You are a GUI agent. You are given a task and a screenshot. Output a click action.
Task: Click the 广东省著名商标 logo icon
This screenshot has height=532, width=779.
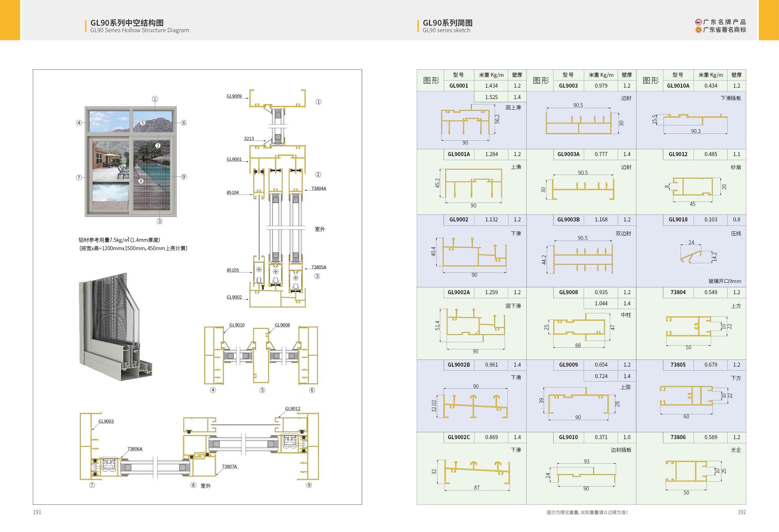(698, 30)
